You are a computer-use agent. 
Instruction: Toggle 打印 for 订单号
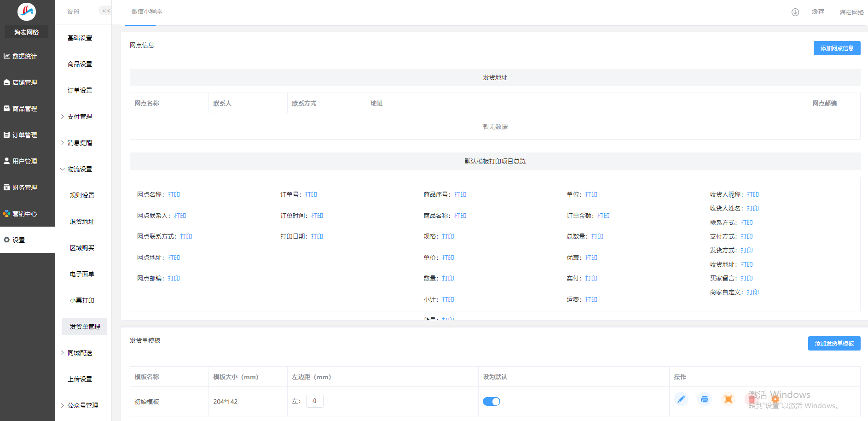(x=311, y=194)
